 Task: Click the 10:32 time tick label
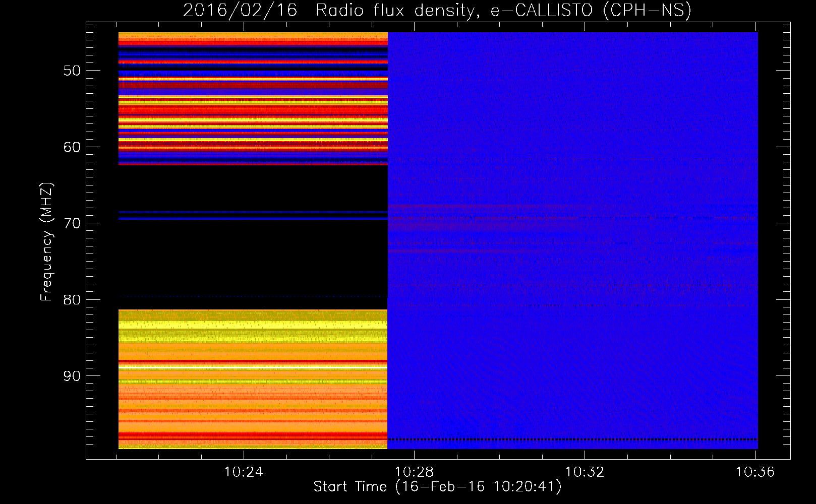[585, 472]
